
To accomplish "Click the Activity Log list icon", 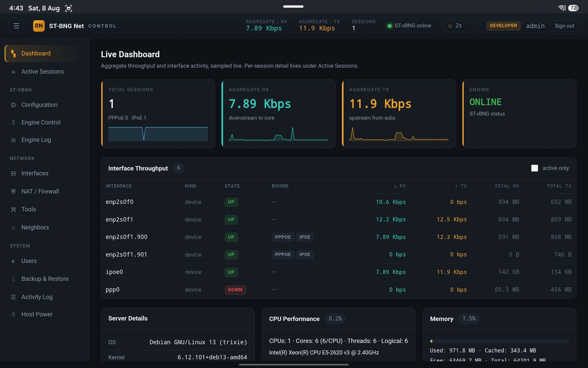I will point(13,297).
